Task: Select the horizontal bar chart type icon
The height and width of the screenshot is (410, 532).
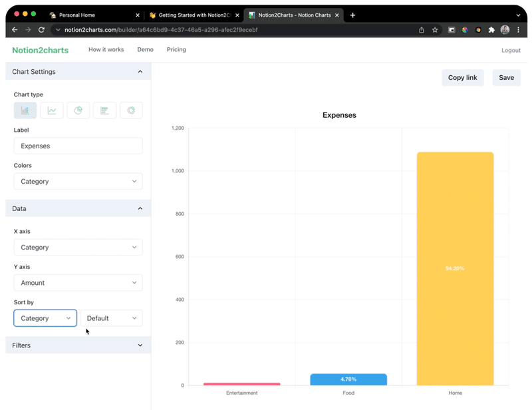Action: 104,110
